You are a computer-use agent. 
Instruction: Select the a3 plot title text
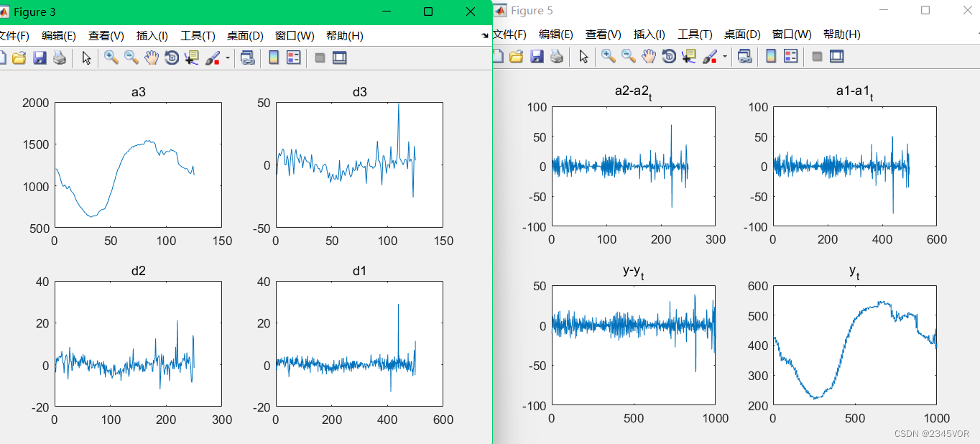click(x=138, y=92)
